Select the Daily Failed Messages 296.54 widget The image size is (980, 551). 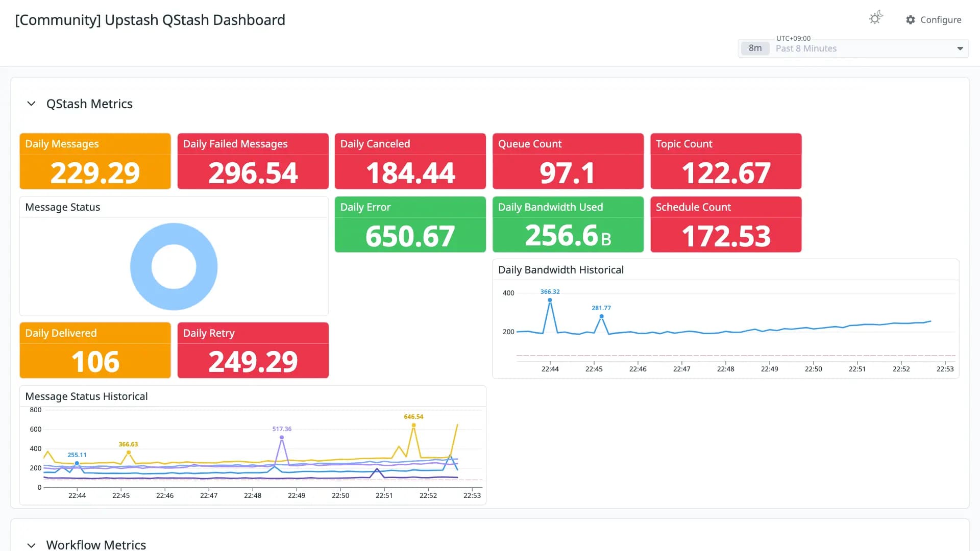pyautogui.click(x=253, y=161)
